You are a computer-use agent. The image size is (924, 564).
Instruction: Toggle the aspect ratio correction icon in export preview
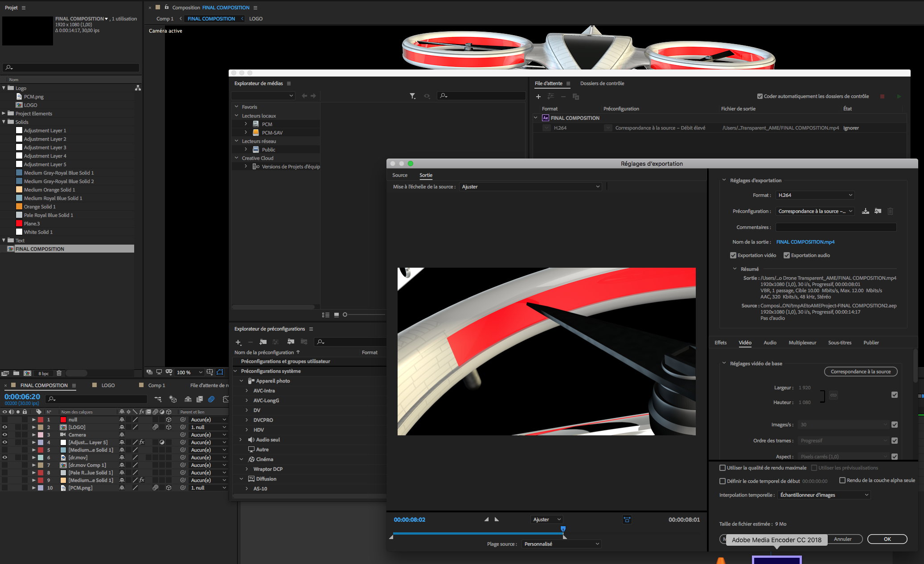tap(627, 519)
